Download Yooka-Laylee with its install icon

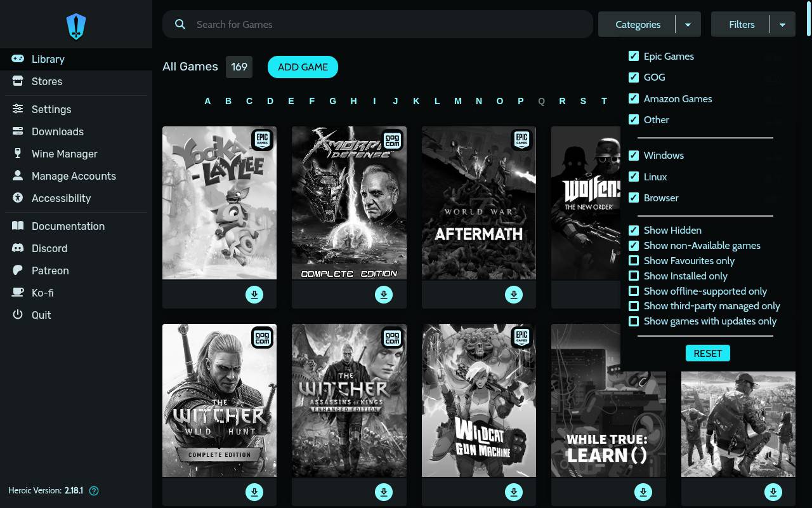click(x=254, y=295)
